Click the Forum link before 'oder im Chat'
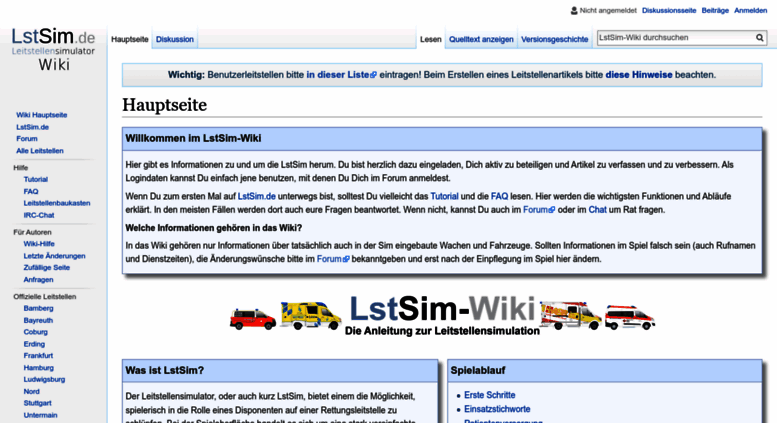777x423 pixels. (539, 210)
